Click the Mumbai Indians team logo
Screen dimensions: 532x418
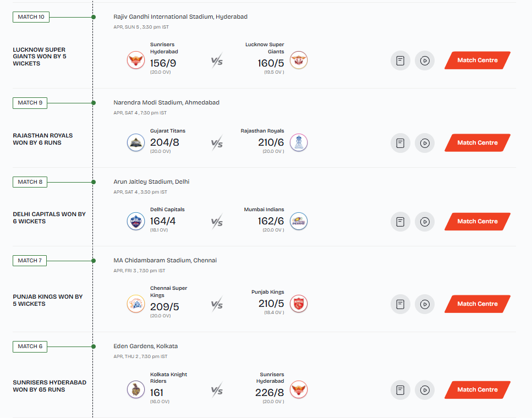click(299, 222)
